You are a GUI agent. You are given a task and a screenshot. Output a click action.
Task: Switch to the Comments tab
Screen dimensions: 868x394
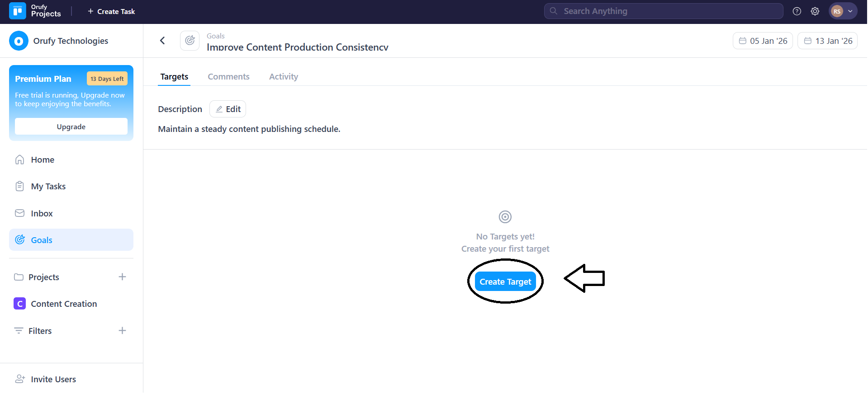(228, 77)
